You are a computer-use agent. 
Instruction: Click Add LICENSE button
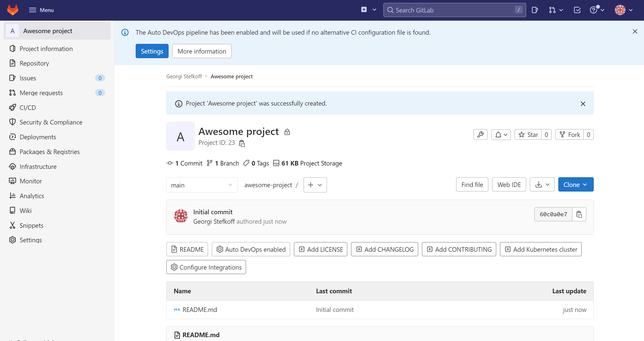(x=321, y=249)
